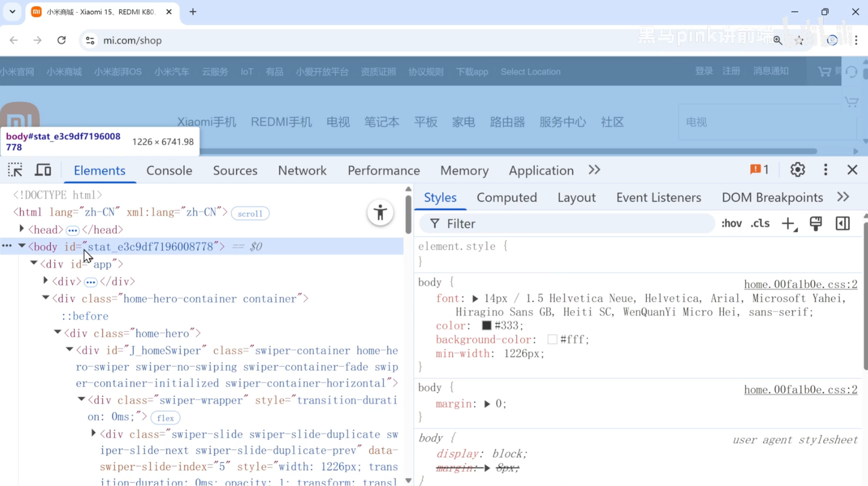Viewport: 868px width, 486px height.
Task: Collapse the home-hero div node
Action: tap(58, 332)
